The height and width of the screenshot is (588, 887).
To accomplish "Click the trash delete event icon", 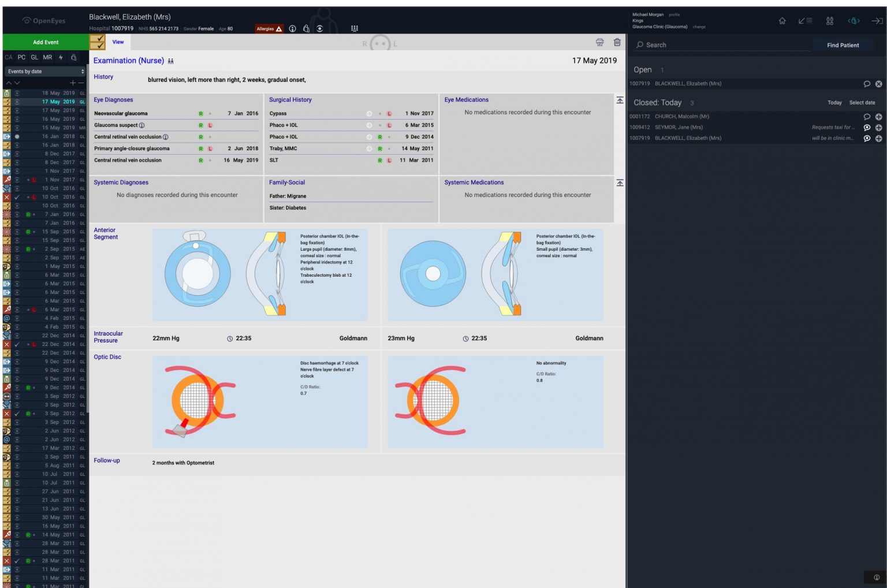I will [617, 42].
